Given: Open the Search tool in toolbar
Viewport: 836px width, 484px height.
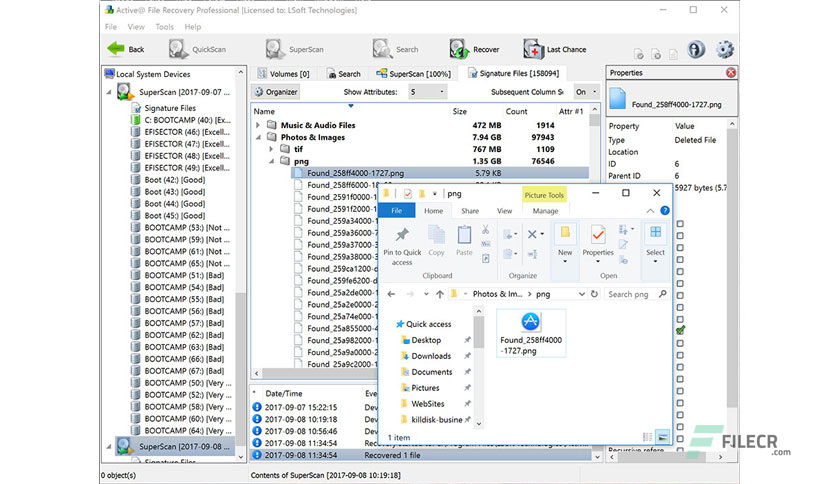Looking at the screenshot, I should pyautogui.click(x=395, y=49).
